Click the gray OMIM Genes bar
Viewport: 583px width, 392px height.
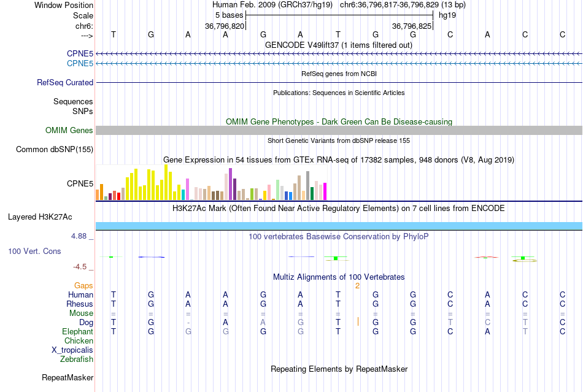pos(339,131)
